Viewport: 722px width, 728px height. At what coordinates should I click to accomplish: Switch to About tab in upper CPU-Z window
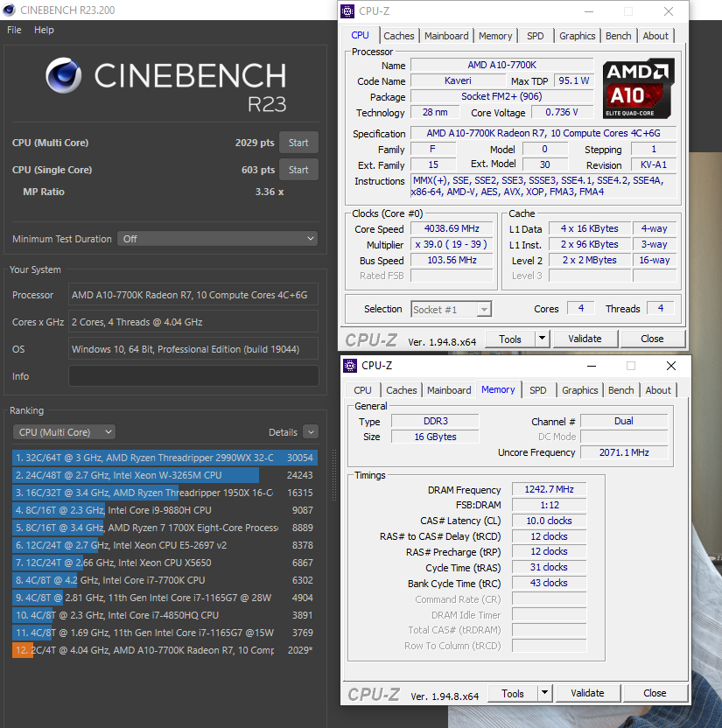(x=655, y=36)
